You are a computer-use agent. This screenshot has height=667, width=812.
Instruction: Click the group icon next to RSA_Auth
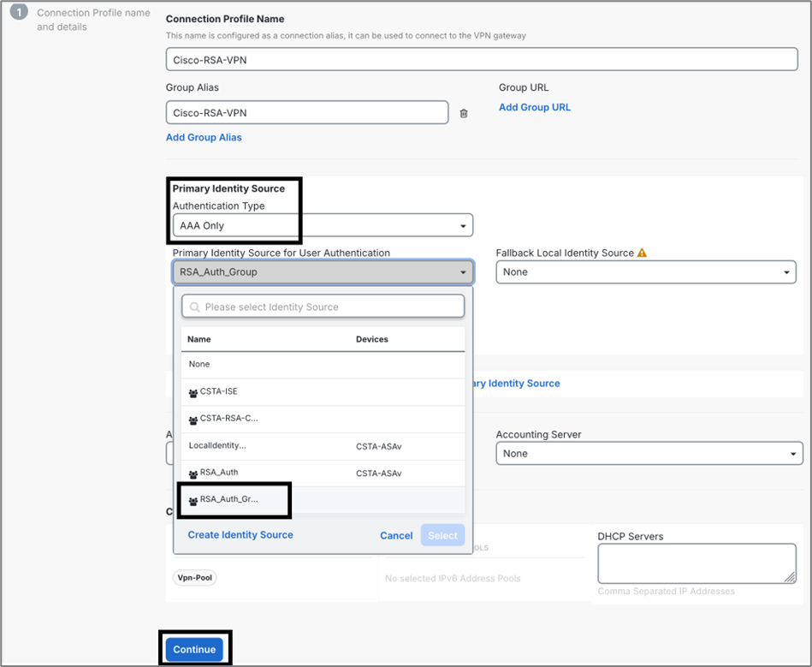pyautogui.click(x=193, y=473)
